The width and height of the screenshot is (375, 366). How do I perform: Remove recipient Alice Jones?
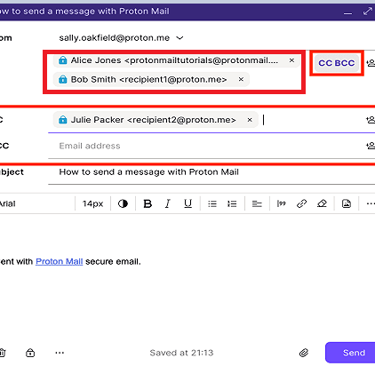(x=292, y=60)
